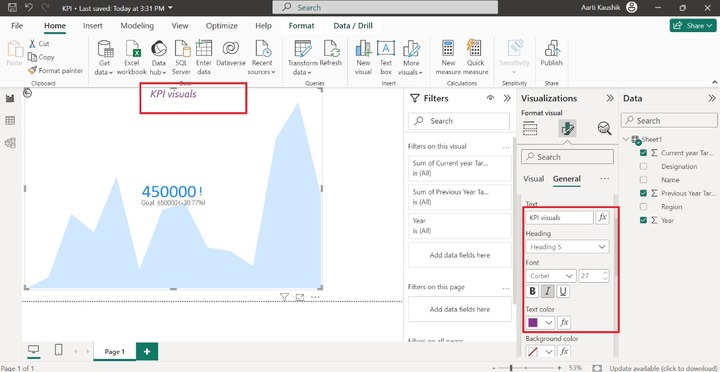Screen dimensions: 720x372
Task: Add a new page with plus button
Action: click(147, 351)
